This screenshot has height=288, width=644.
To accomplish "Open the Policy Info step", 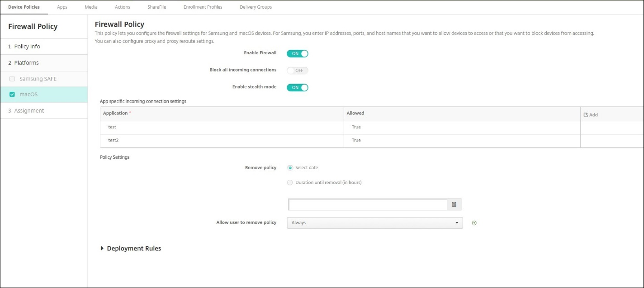I will point(27,47).
